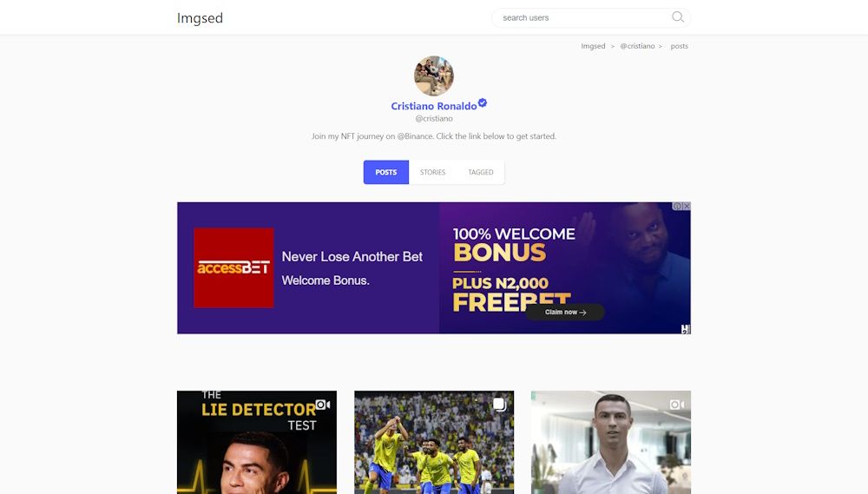This screenshot has width=868, height=494.
Task: Open the football celebration post thumbnail
Action: [434, 443]
